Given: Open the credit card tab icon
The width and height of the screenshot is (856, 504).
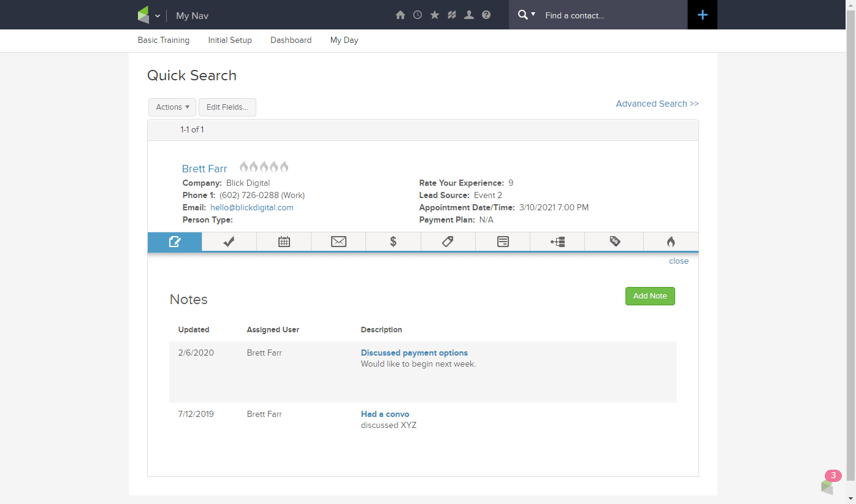Looking at the screenshot, I should pyautogui.click(x=503, y=242).
